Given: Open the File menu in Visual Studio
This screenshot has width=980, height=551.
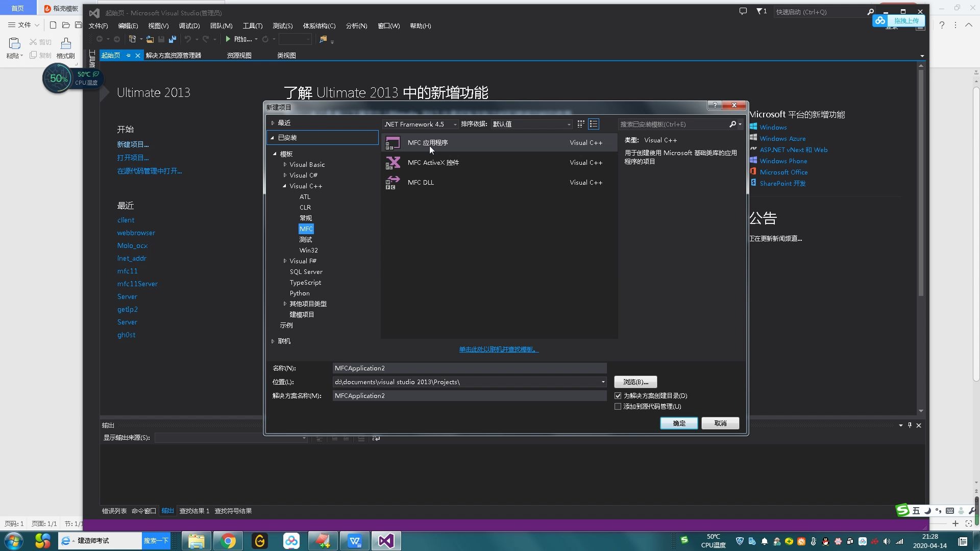Looking at the screenshot, I should [x=98, y=26].
